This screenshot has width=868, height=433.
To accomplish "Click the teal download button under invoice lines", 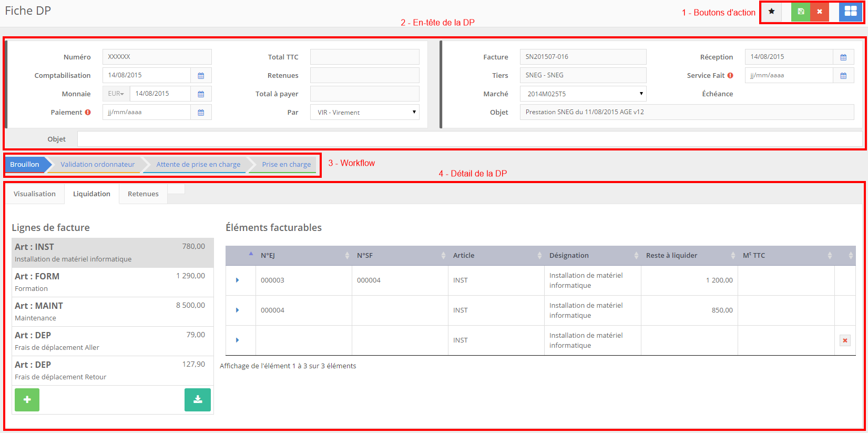I will (x=198, y=400).
